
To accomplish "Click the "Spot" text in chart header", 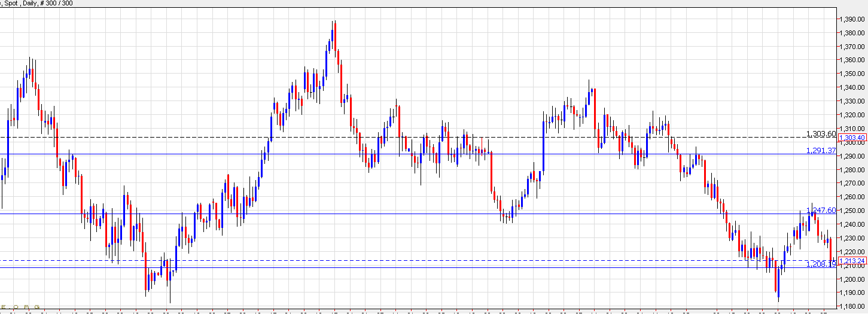I will pyautogui.click(x=12, y=3).
